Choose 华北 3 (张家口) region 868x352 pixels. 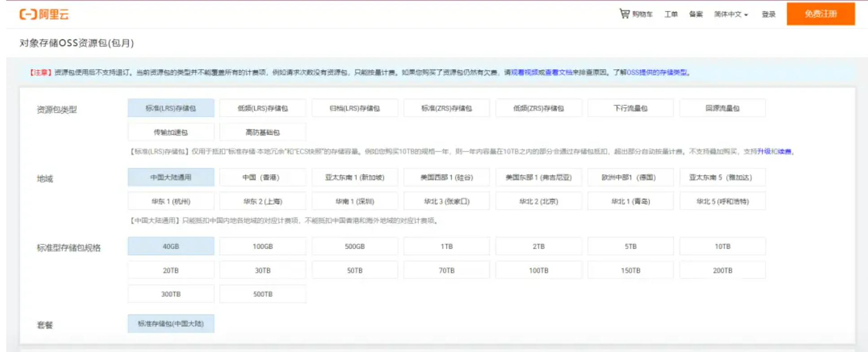tap(447, 202)
